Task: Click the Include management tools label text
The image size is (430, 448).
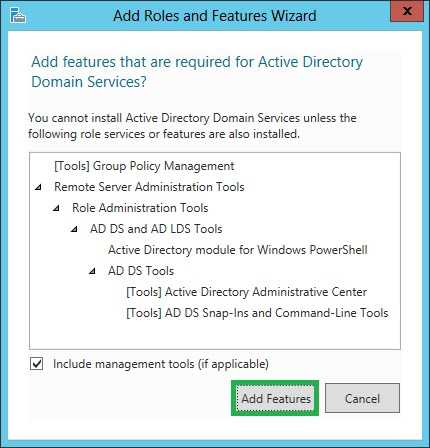Action: click(x=161, y=364)
